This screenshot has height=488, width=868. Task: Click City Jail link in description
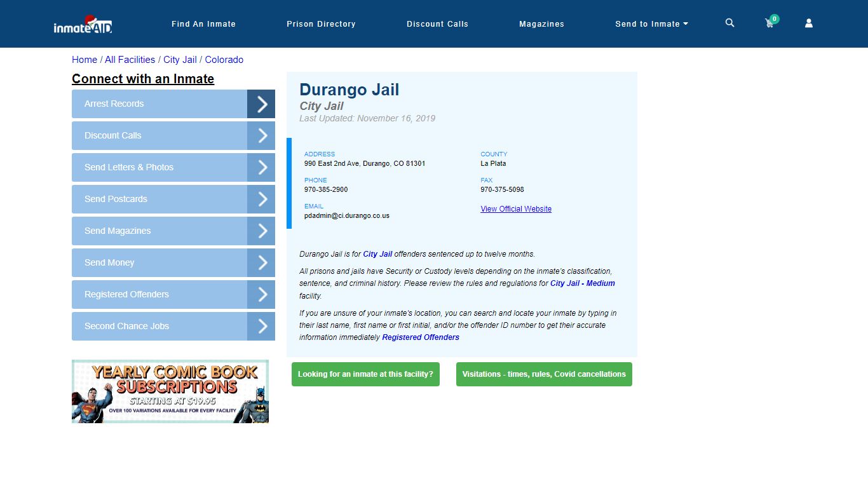click(x=377, y=254)
